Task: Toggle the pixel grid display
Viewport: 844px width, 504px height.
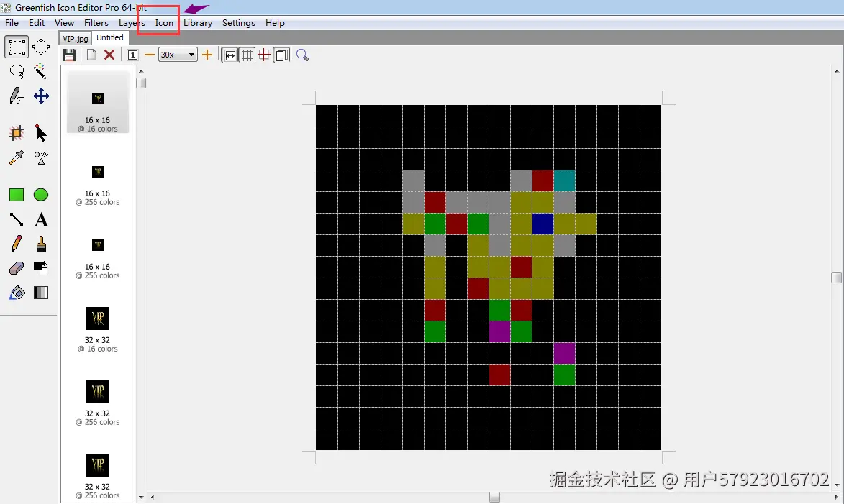Action: pos(247,55)
